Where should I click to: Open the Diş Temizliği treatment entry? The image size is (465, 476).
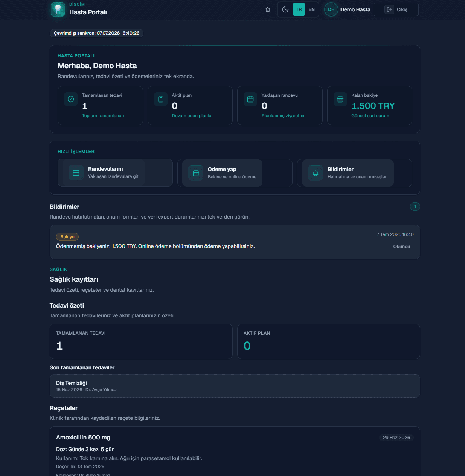coord(235,386)
